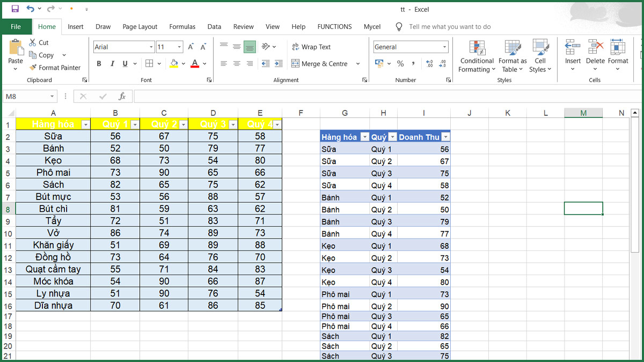Open Conditional Formatting options

point(477,56)
